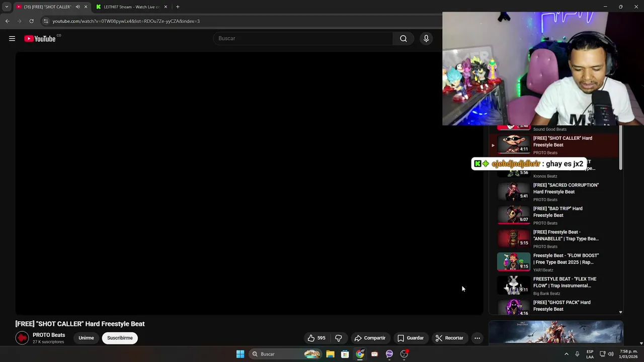Screen dimensions: 644x362
Task: Open the red app icon in taskbar
Action: click(374, 354)
